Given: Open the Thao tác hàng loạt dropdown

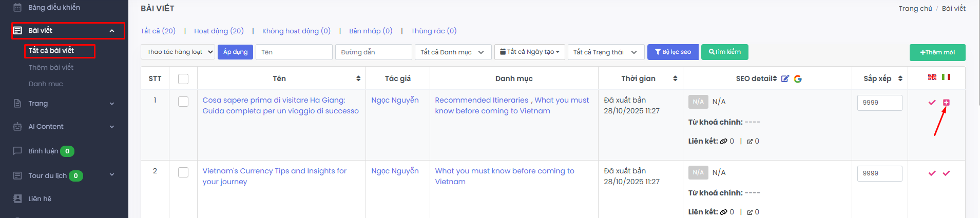Looking at the screenshot, I should (x=178, y=52).
